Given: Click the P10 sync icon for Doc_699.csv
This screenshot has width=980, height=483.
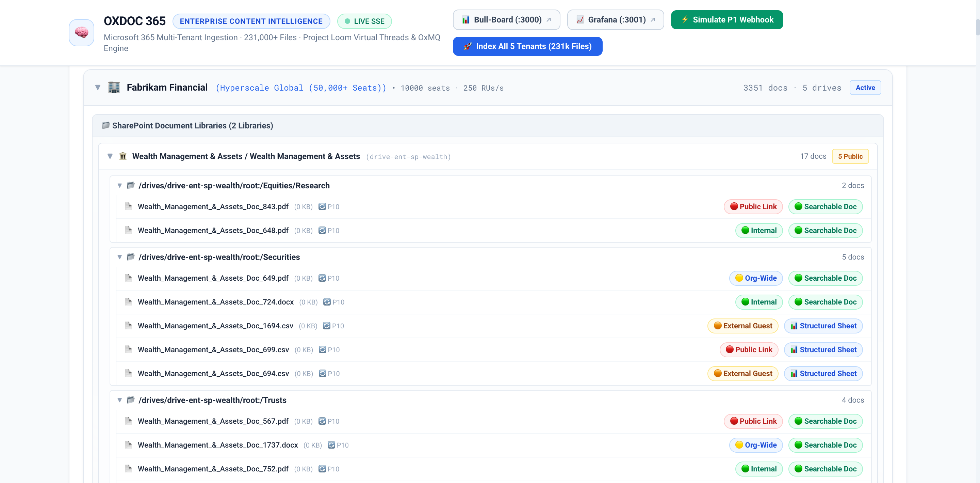Looking at the screenshot, I should (x=322, y=350).
